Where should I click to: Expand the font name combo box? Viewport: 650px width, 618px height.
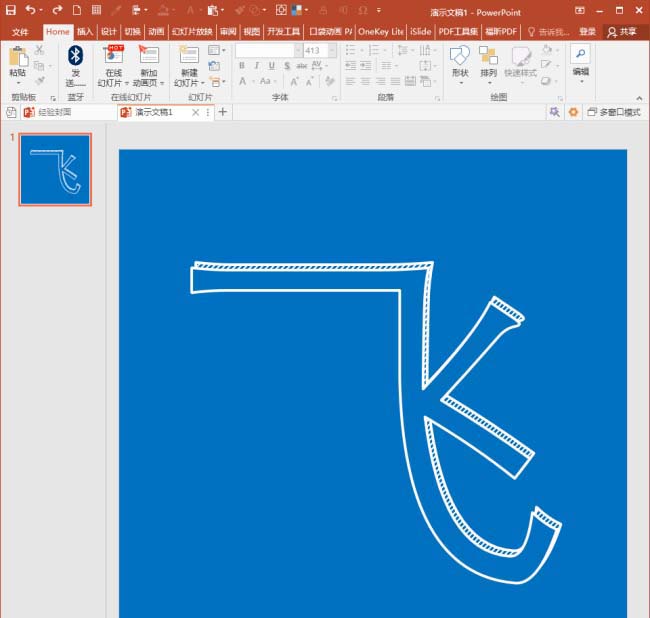[x=297, y=50]
